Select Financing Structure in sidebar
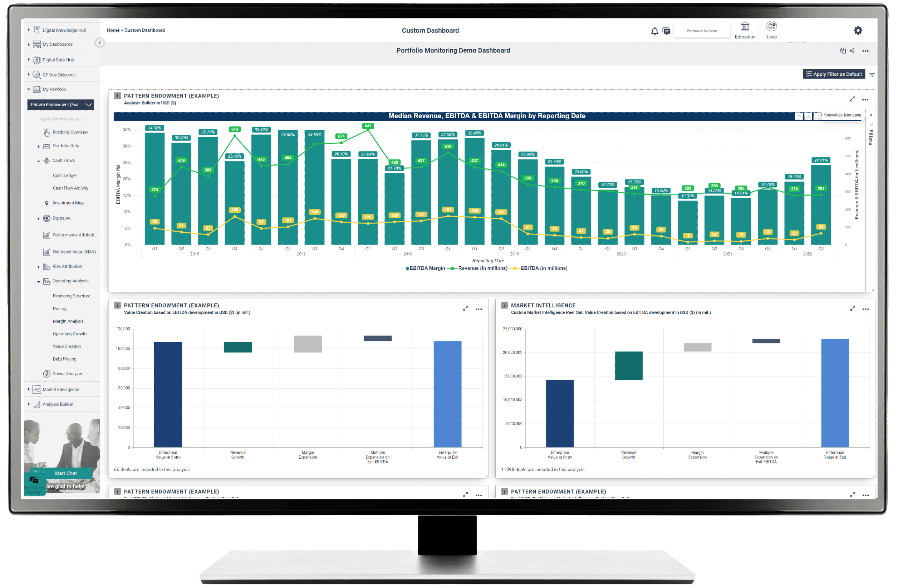Viewport: 898px width, 588px height. [72, 296]
